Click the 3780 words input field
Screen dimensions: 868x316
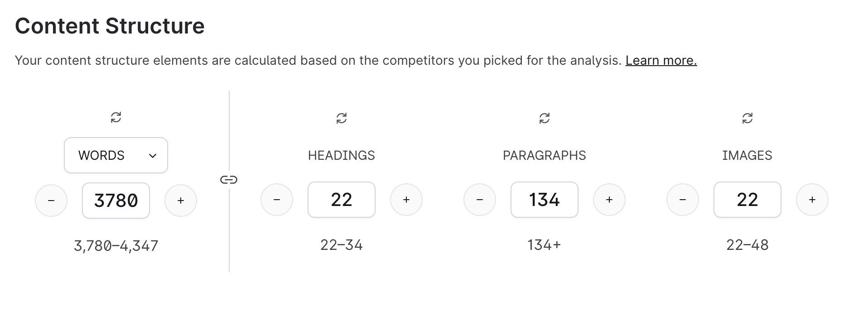click(x=116, y=201)
